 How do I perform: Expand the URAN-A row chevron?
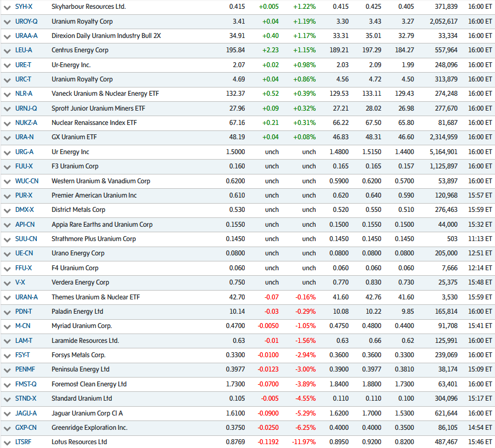[x=7, y=298]
